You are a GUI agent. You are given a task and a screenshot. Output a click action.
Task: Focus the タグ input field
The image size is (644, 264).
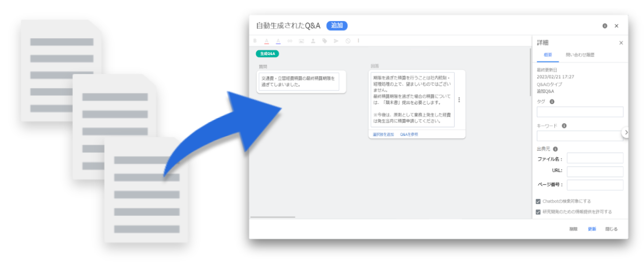click(580, 112)
